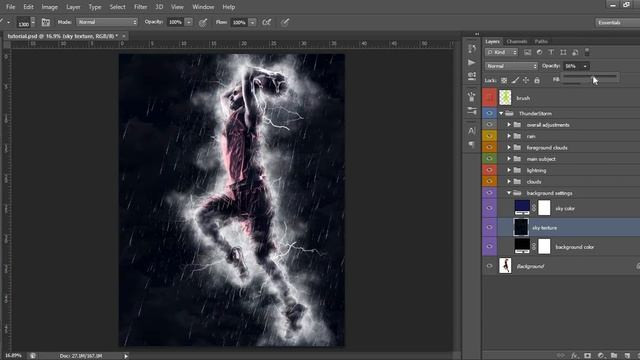Filter layers by adjustment type icon
The image size is (640, 360).
tap(539, 52)
